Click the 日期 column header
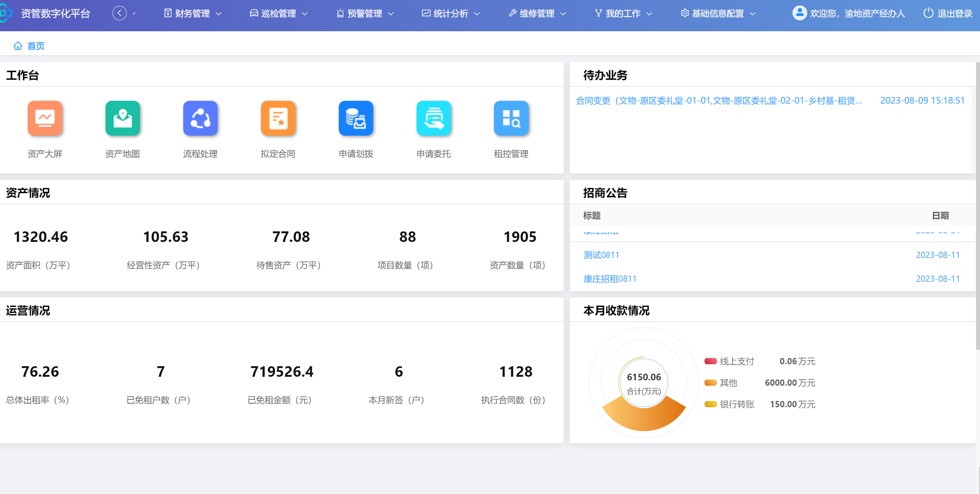Screen dimensions: 980x494 tap(940, 215)
